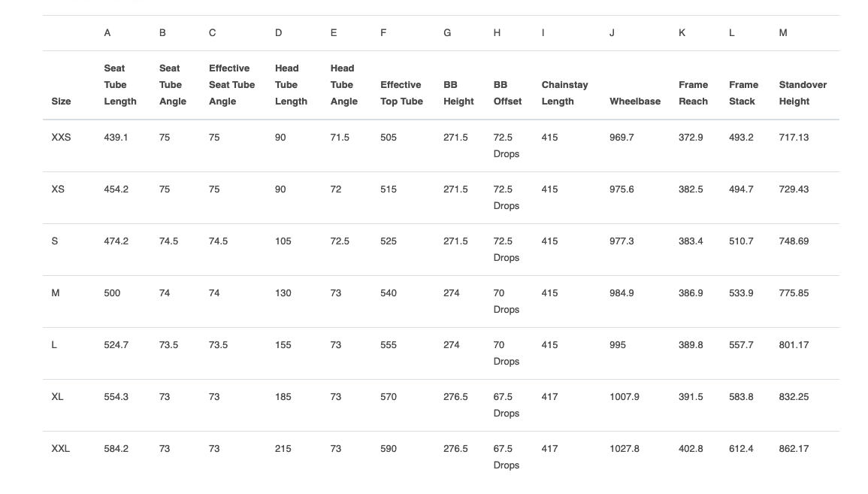The image size is (868, 494).
Task: Click the Seat Tube Length column header
Action: click(x=119, y=85)
